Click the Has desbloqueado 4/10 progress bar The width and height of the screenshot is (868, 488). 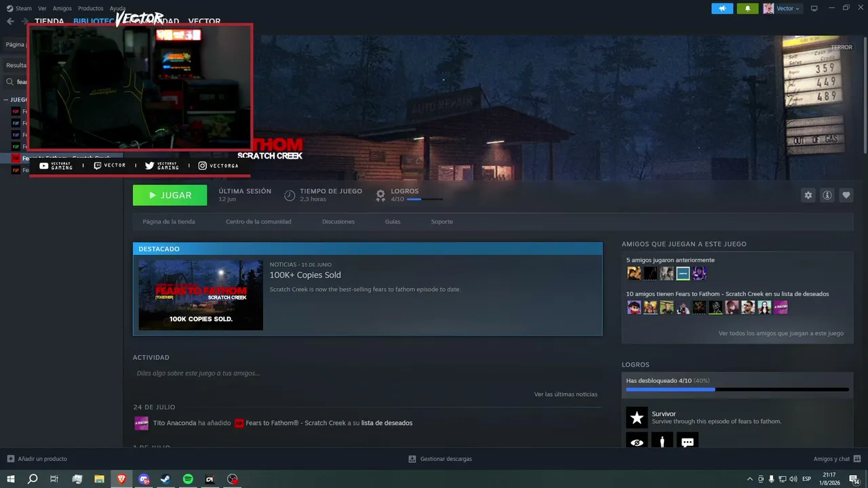737,390
